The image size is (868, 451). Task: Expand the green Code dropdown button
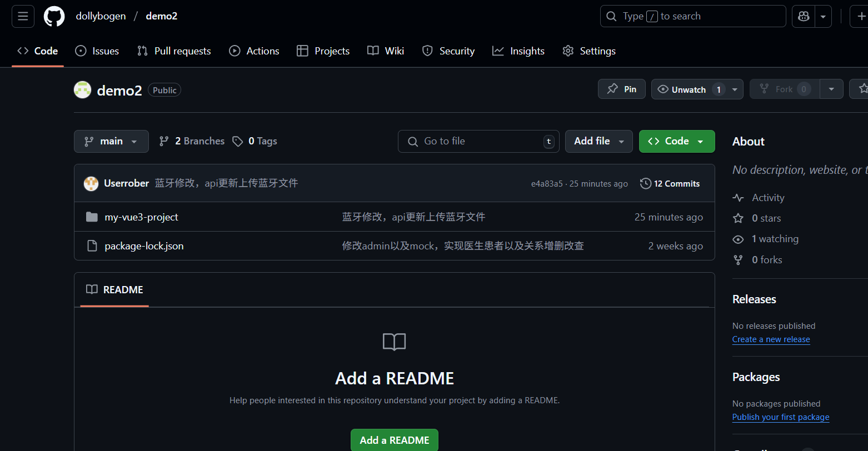pos(676,142)
